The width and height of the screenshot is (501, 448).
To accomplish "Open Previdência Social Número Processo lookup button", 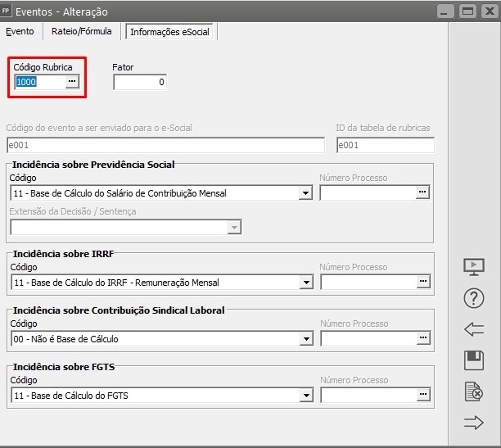I will [422, 192].
